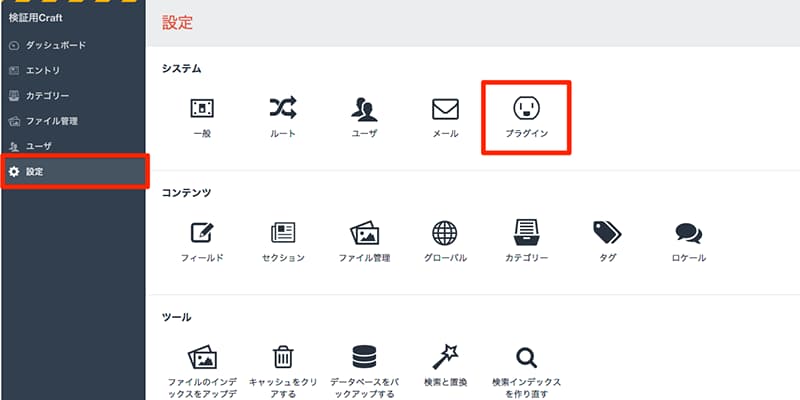Open the セクション sections settings icon

tap(283, 234)
